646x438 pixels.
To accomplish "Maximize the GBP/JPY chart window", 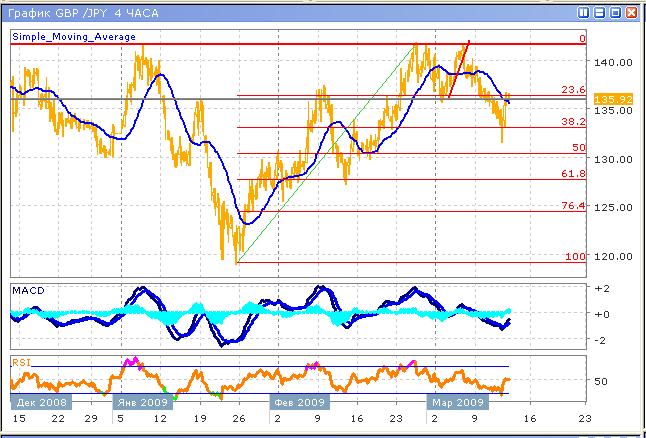I will (615, 13).
